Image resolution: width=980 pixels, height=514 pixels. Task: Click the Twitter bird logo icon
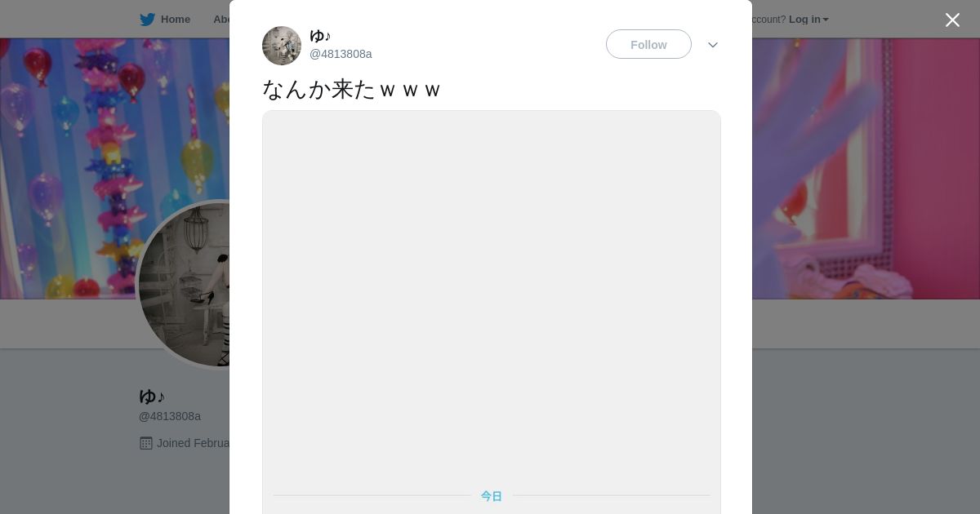pos(147,20)
